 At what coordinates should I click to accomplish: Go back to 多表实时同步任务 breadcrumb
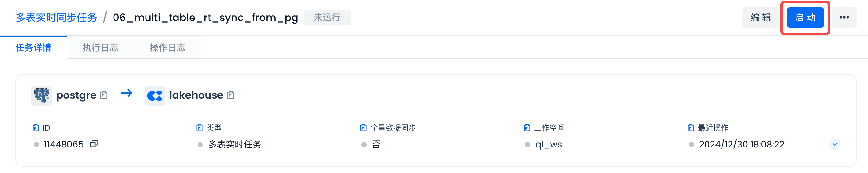click(x=57, y=18)
